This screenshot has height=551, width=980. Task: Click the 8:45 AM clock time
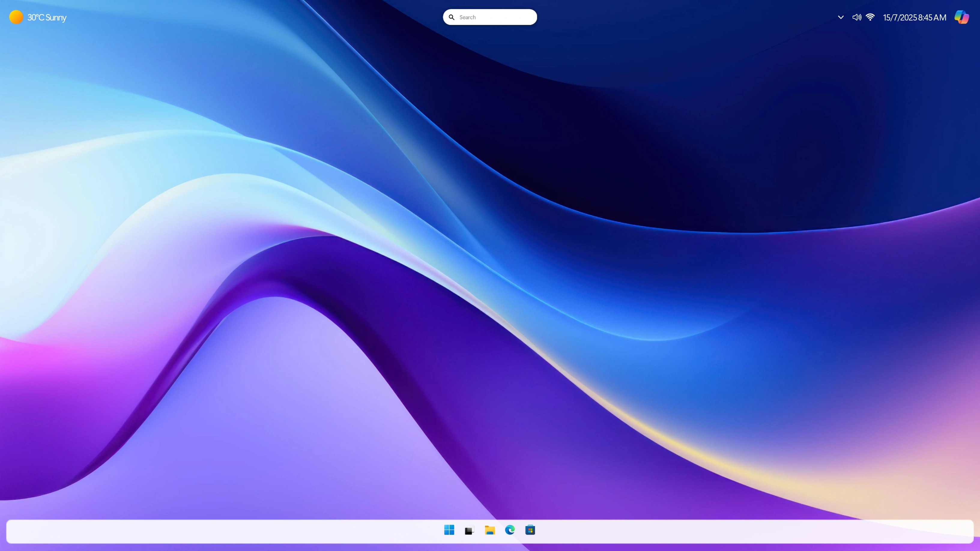pos(933,17)
